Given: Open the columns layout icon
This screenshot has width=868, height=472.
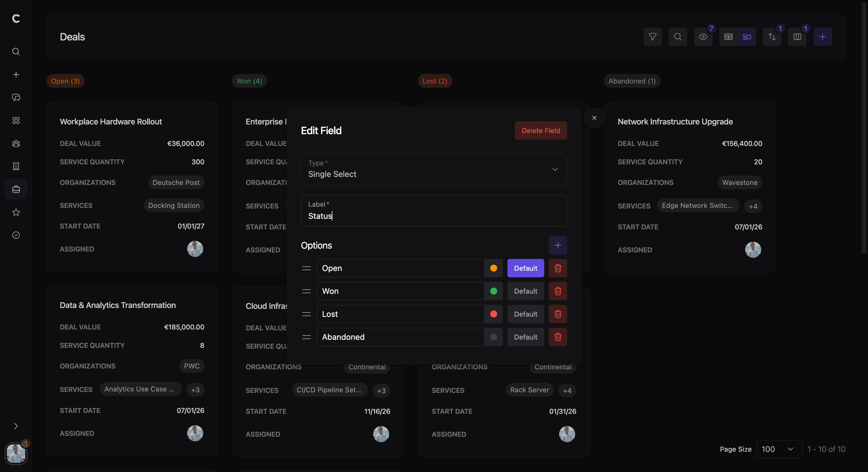Looking at the screenshot, I should point(797,37).
